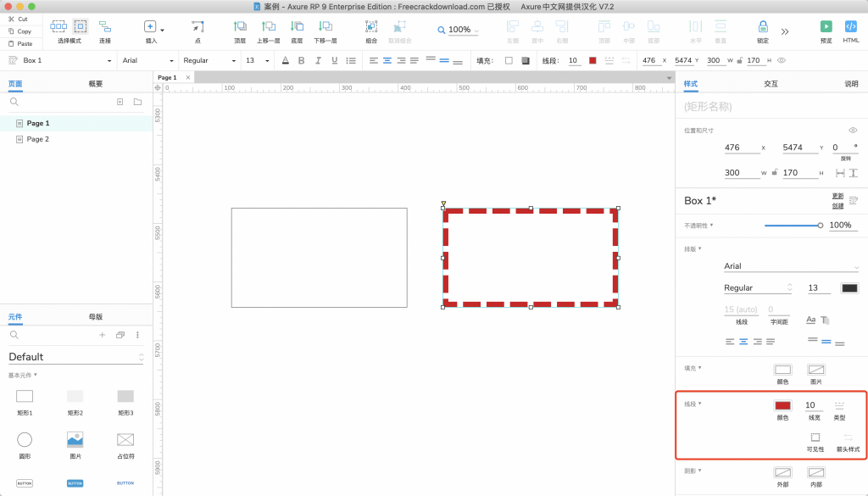Viewport: 868px width, 496px height.
Task: Click the red line color swatch in Style panel
Action: 782,406
